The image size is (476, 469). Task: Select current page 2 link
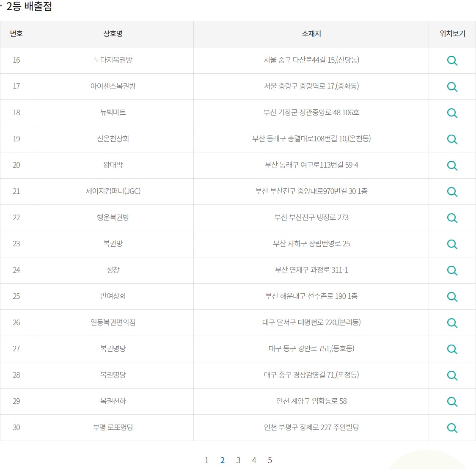pyautogui.click(x=222, y=460)
